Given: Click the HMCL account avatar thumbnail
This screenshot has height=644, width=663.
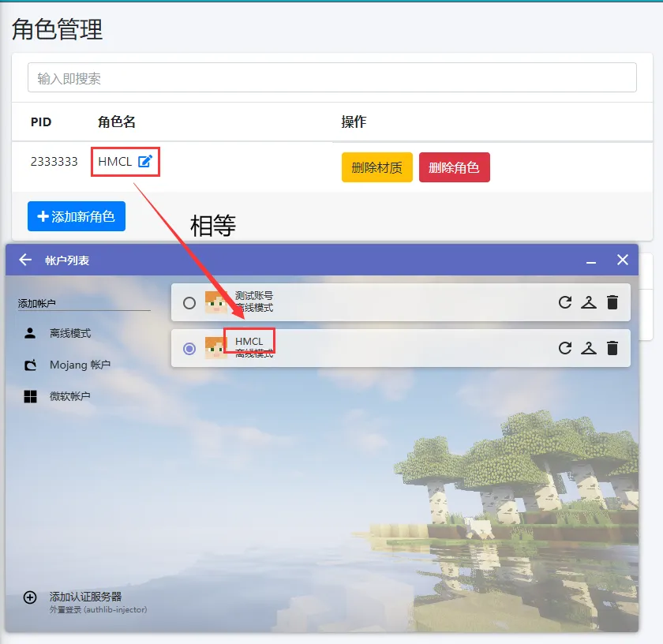Looking at the screenshot, I should [x=215, y=348].
